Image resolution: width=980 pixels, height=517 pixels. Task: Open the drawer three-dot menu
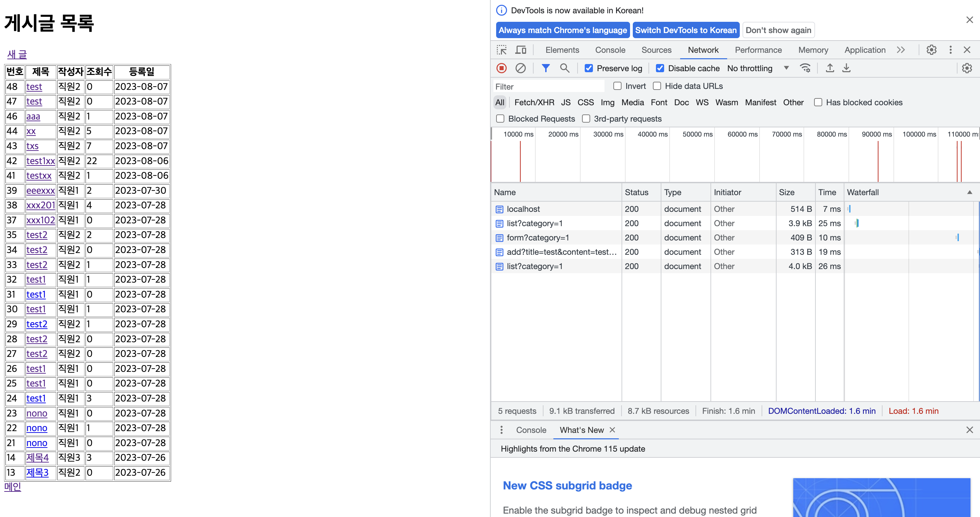point(501,430)
